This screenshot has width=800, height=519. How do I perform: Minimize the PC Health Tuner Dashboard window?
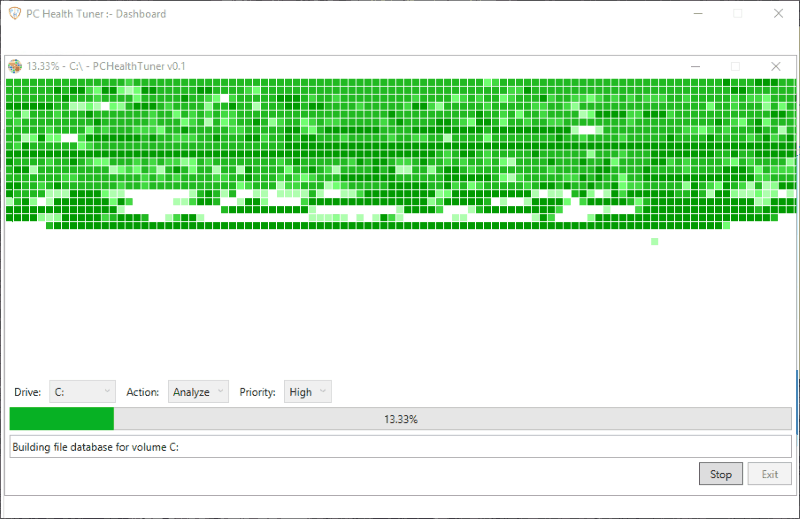pos(698,14)
